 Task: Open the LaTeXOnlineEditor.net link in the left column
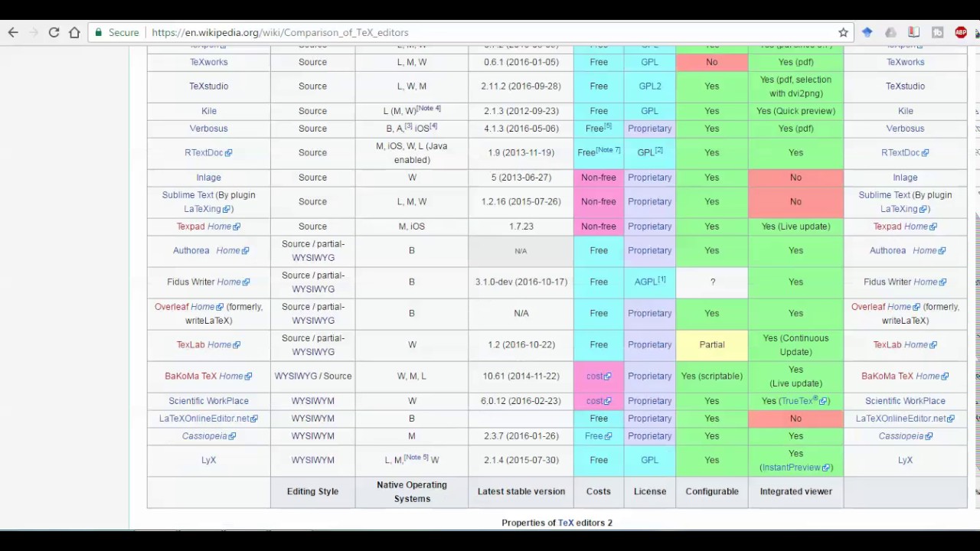point(208,419)
